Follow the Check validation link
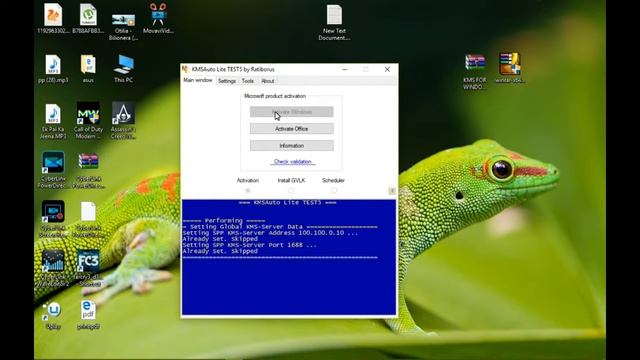Screen dimensions: 640x360 (293, 162)
